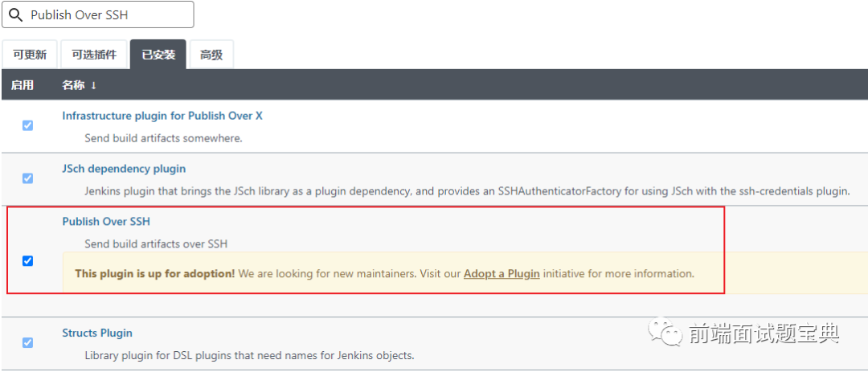The height and width of the screenshot is (372, 868).
Task: Click the JSch library description text
Action: point(467,191)
